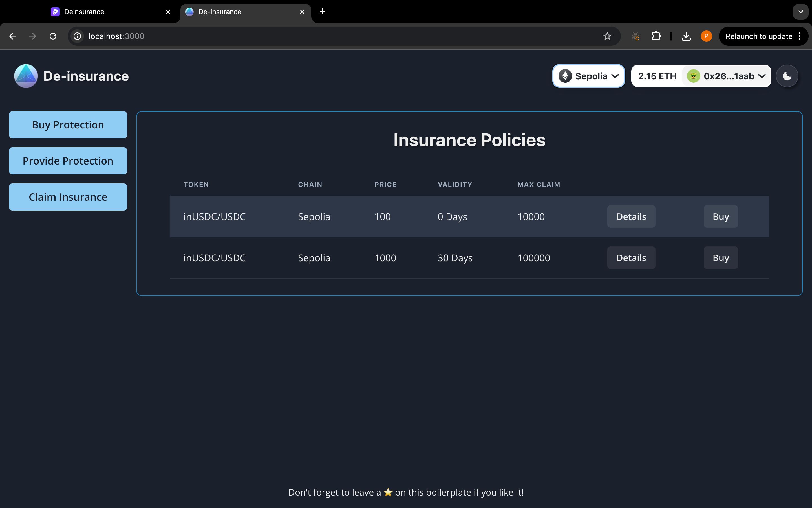This screenshot has width=812, height=508.
Task: Close the DeInsurance tab
Action: (x=168, y=12)
